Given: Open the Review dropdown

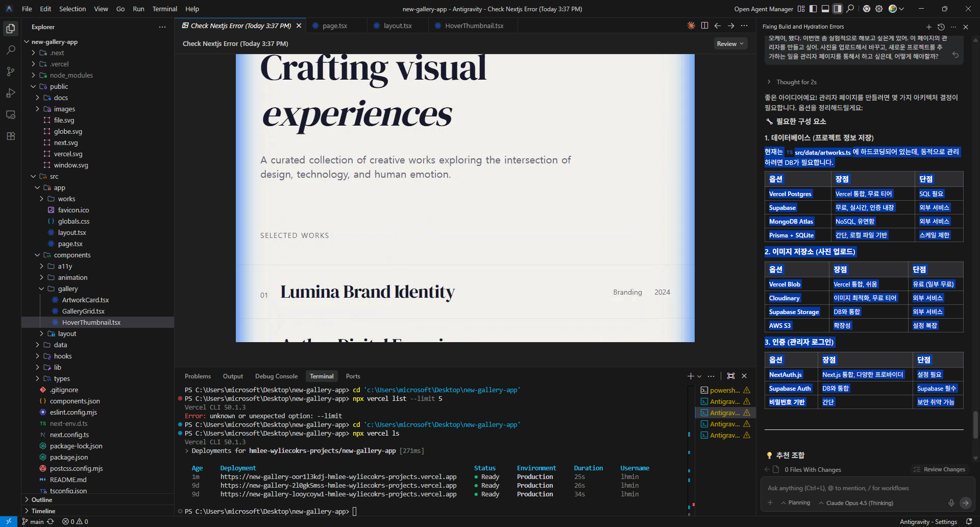Looking at the screenshot, I should (x=730, y=44).
